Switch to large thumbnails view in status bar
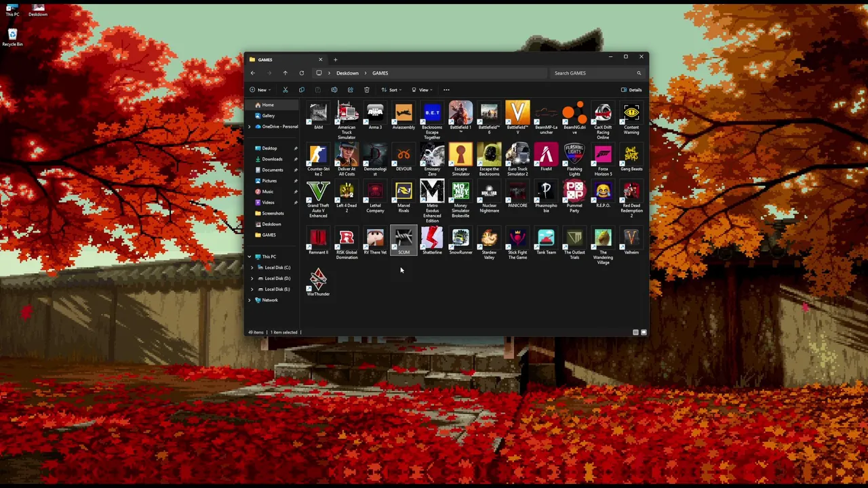Viewport: 868px width, 488px height. coord(644,332)
